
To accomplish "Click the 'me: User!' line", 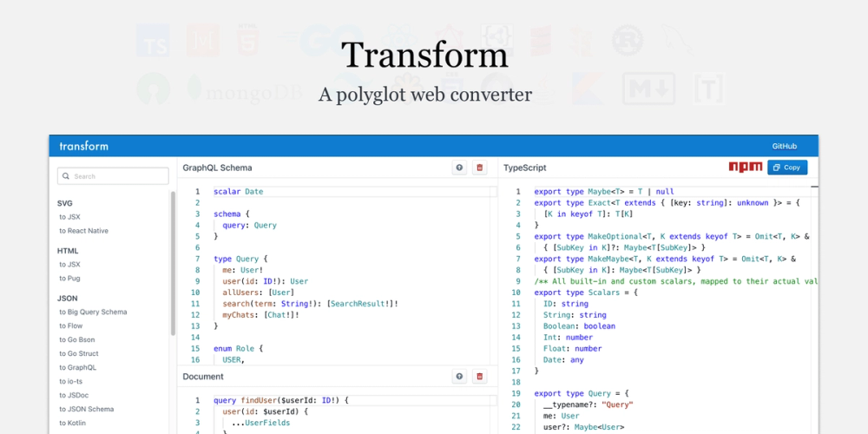I will [243, 270].
